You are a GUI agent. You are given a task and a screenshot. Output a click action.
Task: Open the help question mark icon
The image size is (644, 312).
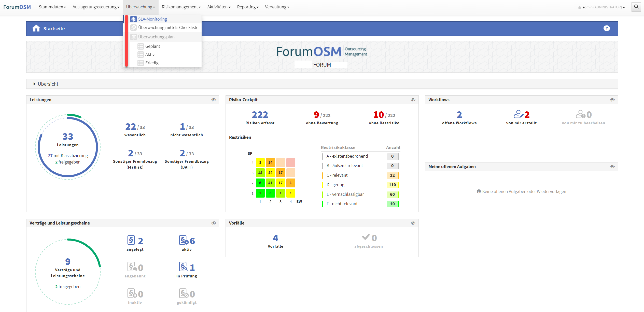point(607,28)
